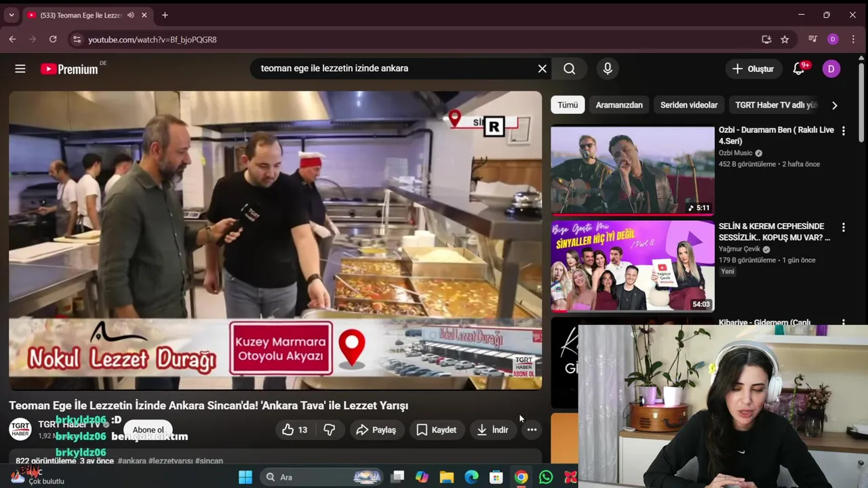Click the browser address bar URL
This screenshot has width=868, height=488.
pos(153,39)
